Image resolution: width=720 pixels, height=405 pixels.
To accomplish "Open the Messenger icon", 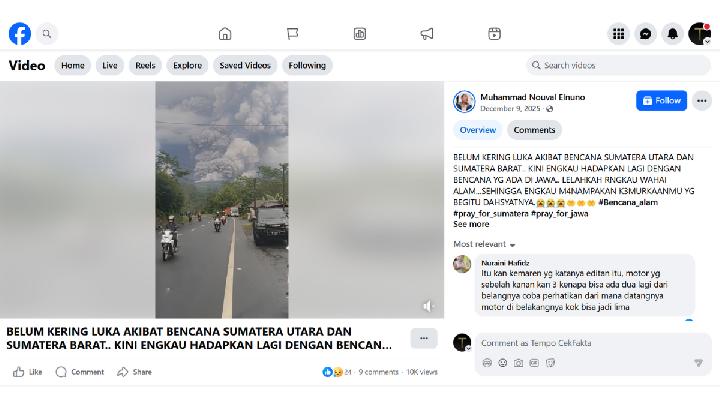I will pos(646,34).
